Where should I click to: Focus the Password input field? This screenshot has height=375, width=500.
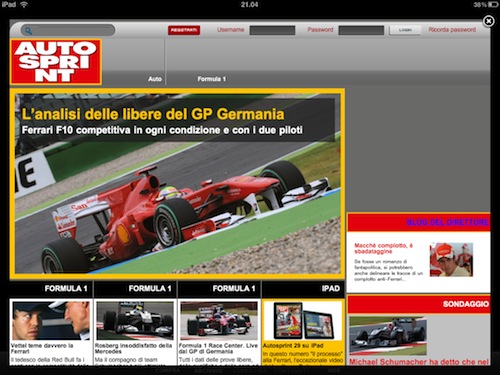tap(361, 30)
